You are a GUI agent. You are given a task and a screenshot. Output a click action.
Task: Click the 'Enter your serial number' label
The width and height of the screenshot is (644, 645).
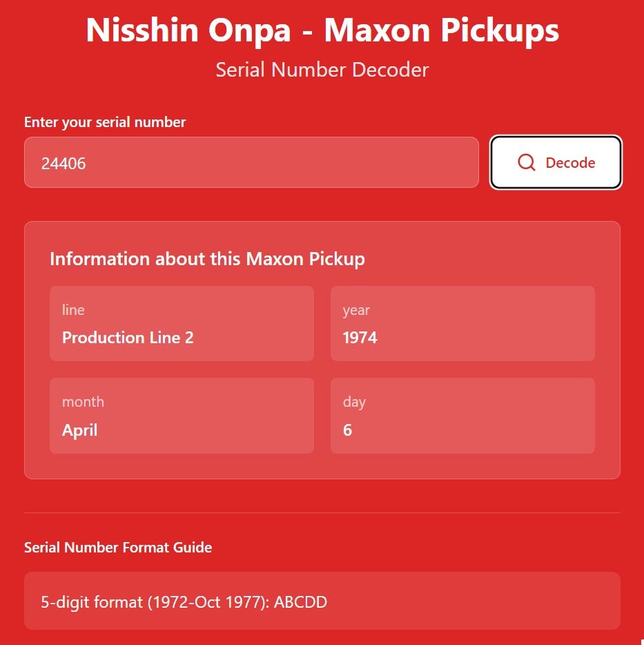pos(105,122)
